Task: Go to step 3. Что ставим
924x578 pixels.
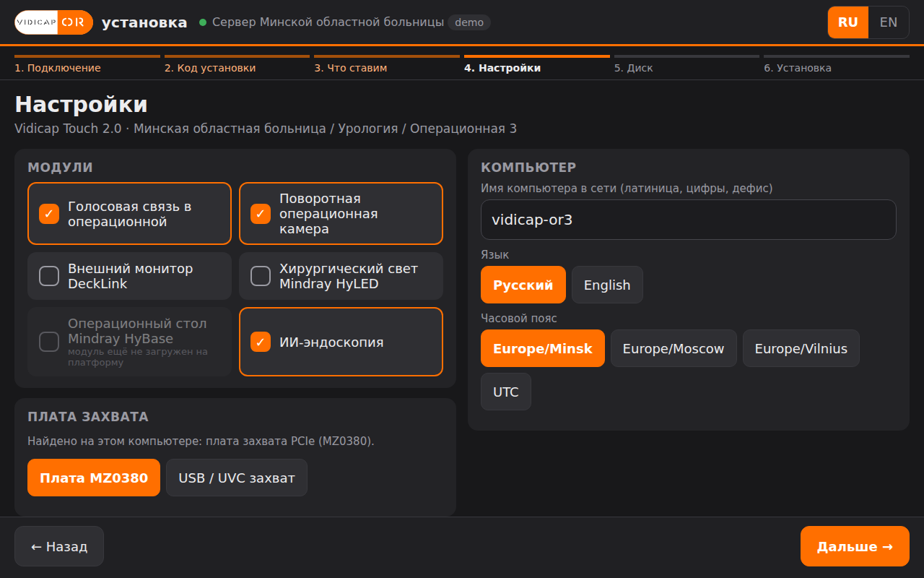Action: pos(387,65)
